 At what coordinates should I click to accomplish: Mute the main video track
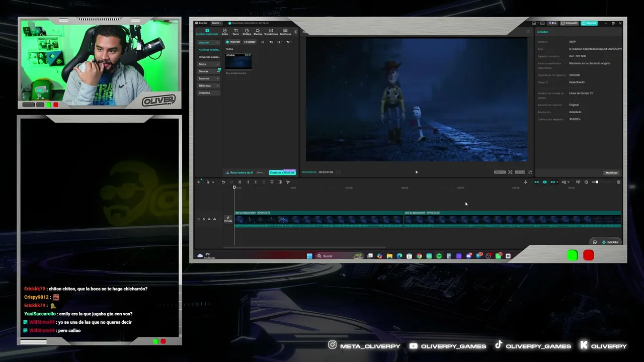point(215,219)
